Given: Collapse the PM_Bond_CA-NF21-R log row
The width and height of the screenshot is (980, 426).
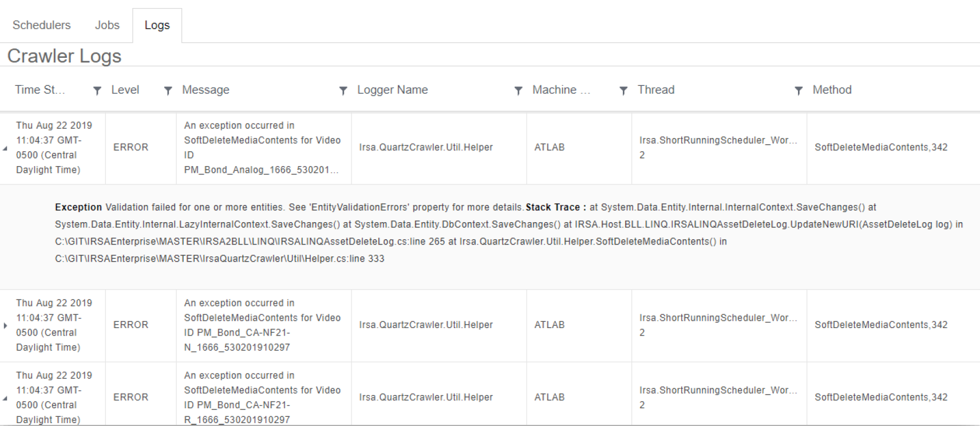Looking at the screenshot, I should pyautogui.click(x=5, y=398).
